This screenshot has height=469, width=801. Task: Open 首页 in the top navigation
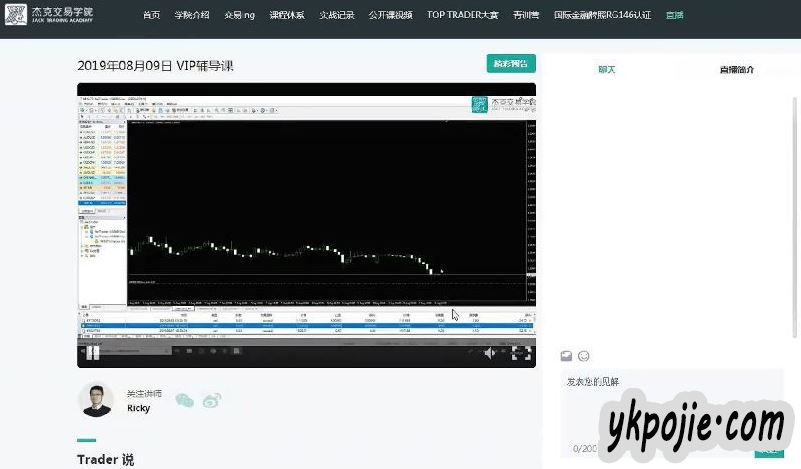151,15
